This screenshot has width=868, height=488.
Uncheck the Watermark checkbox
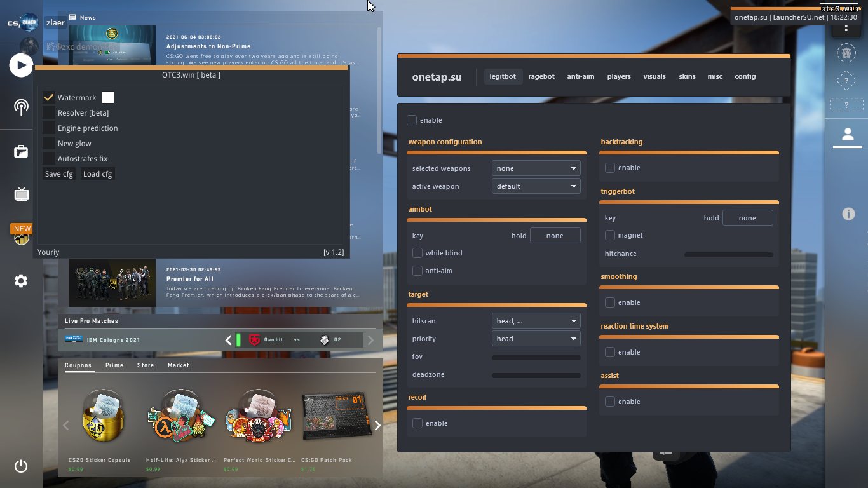point(49,97)
